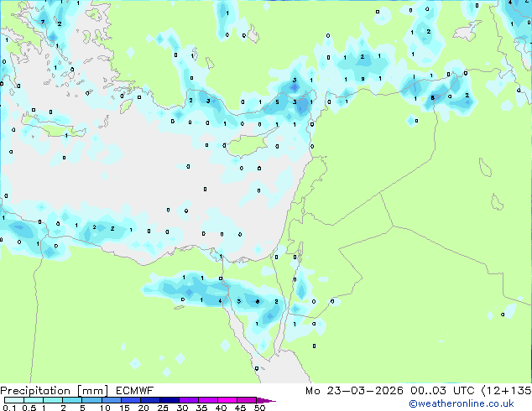
Task: Click the 0.1–0.5 mm legend color swatch
Action: point(14,400)
